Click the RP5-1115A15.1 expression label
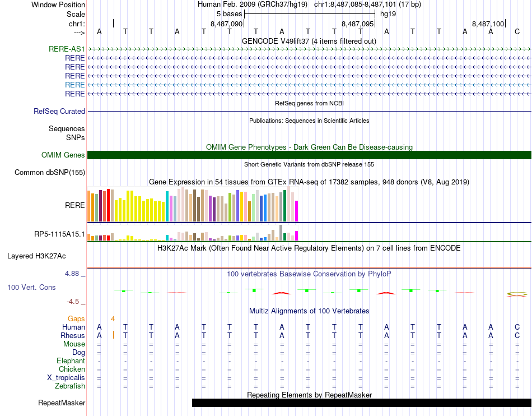Viewport: 532px width, 416px height. tap(59, 234)
